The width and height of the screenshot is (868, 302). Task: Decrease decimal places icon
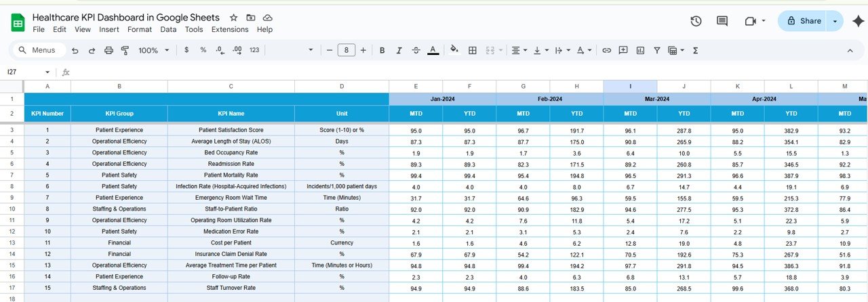click(x=220, y=50)
